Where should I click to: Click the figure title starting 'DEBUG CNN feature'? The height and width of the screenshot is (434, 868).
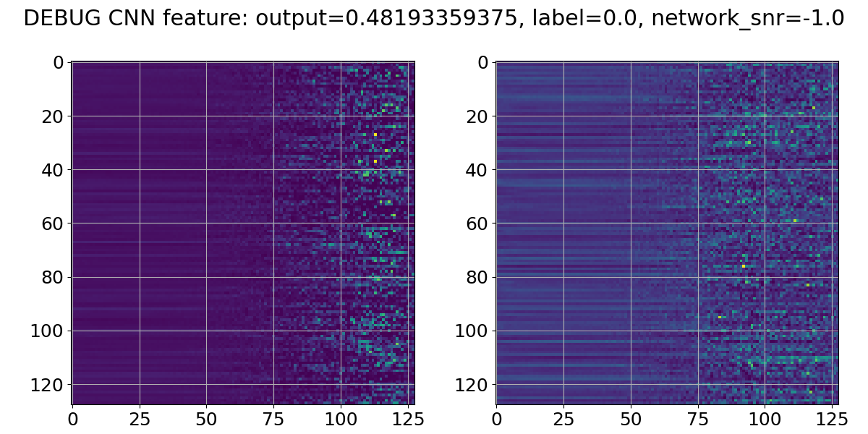tap(434, 19)
